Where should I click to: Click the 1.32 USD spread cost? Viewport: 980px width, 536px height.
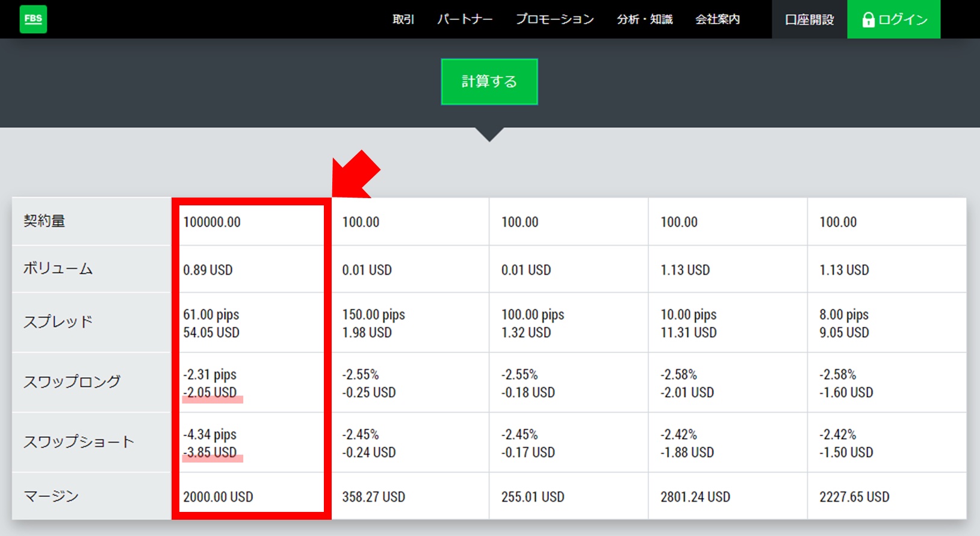pos(526,332)
